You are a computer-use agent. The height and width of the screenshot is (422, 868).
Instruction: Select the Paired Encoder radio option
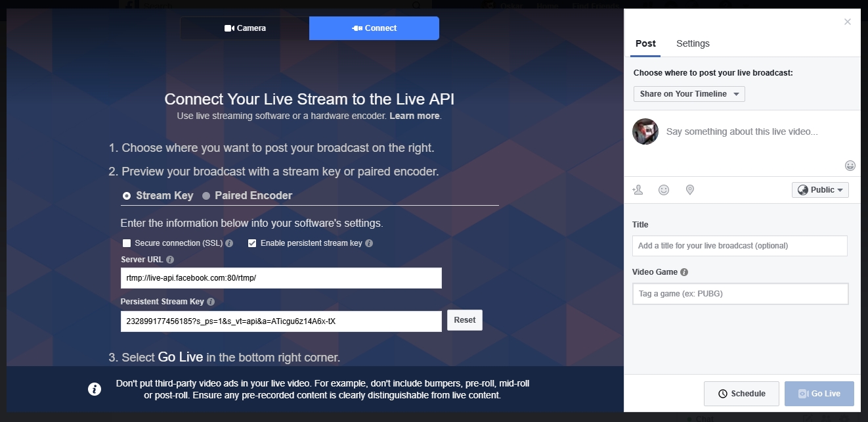(206, 196)
